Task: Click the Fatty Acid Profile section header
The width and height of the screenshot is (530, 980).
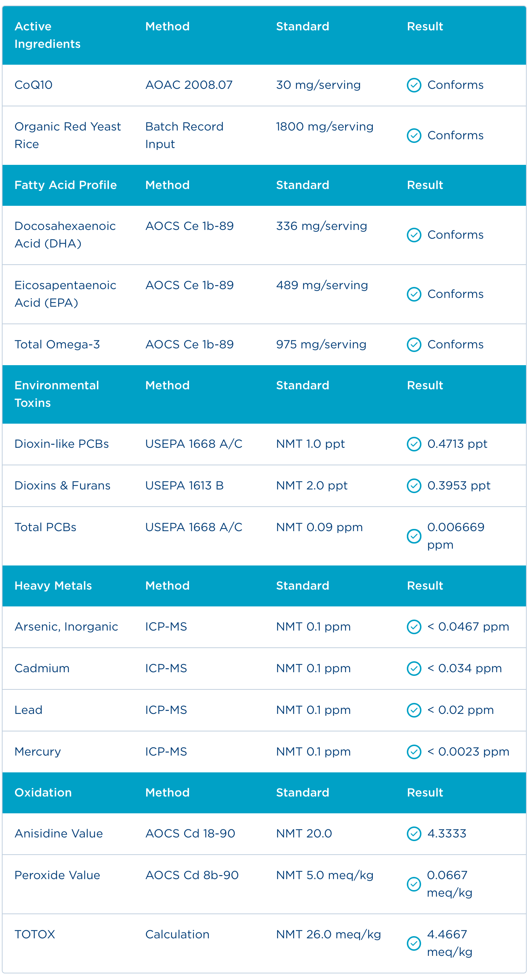Action: click(65, 185)
